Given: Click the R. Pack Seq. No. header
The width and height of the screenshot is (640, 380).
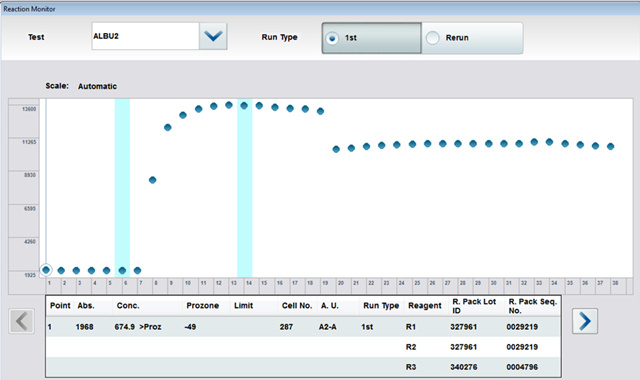Looking at the screenshot, I should [533, 306].
